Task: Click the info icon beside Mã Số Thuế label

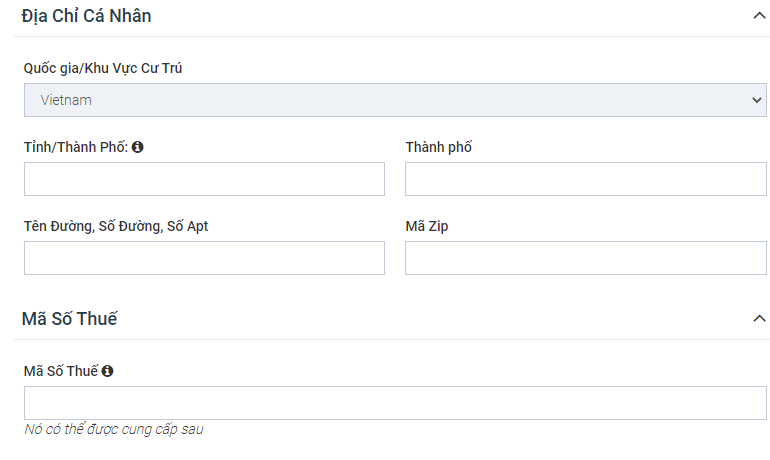Action: (x=108, y=371)
